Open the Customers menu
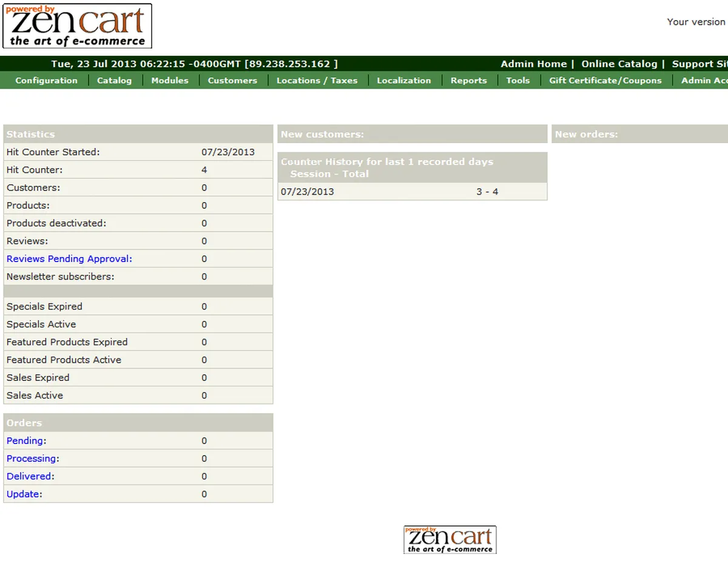Viewport: 728px width, 566px height. 232,80
